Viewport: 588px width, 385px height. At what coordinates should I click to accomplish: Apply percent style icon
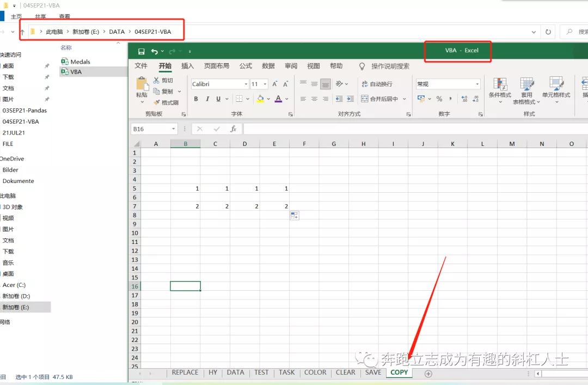coord(439,99)
